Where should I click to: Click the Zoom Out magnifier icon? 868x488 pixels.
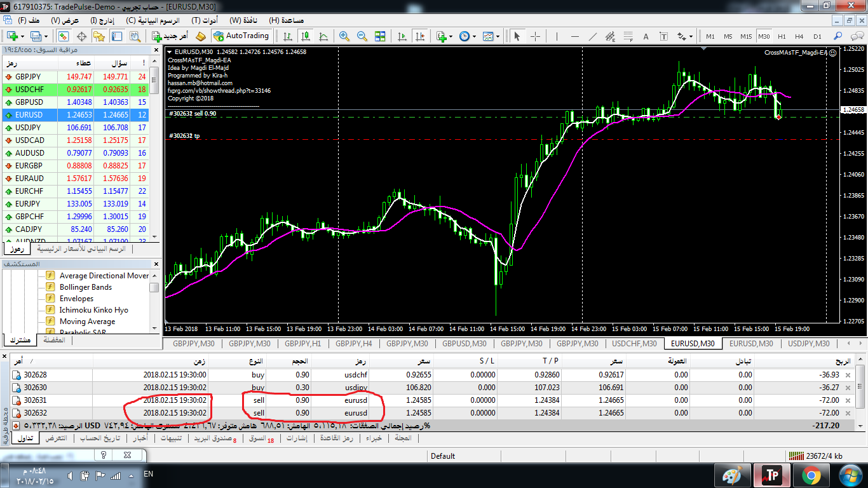pos(362,36)
